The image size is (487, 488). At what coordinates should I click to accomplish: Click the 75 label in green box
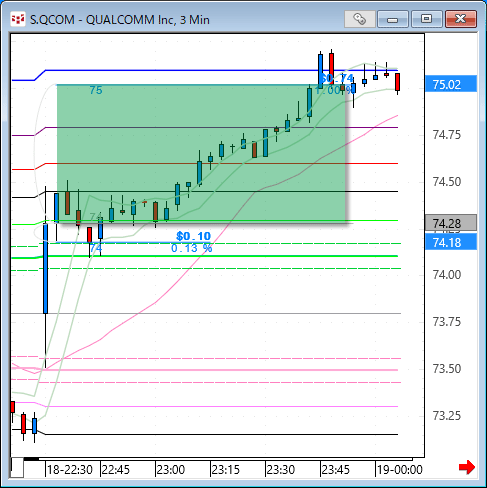96,90
